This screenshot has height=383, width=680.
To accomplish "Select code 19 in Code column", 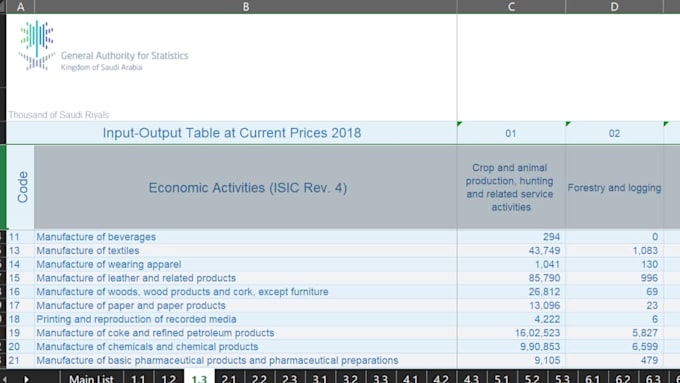I will 20,333.
